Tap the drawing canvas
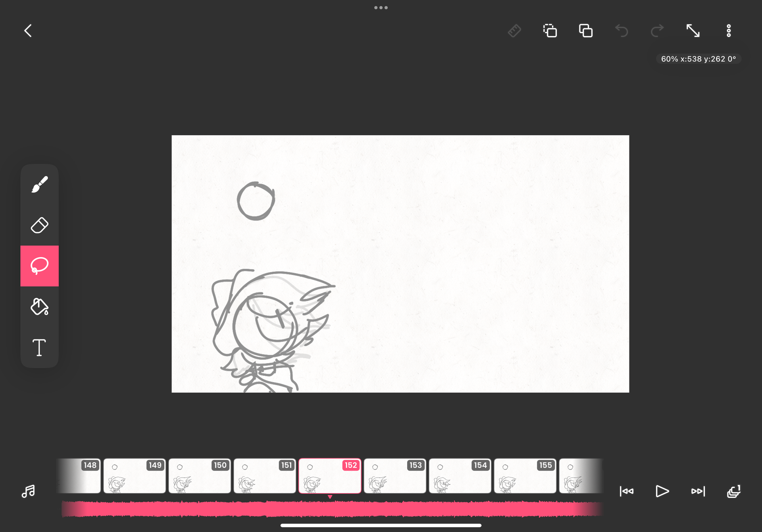The height and width of the screenshot is (532, 762). coord(400,264)
